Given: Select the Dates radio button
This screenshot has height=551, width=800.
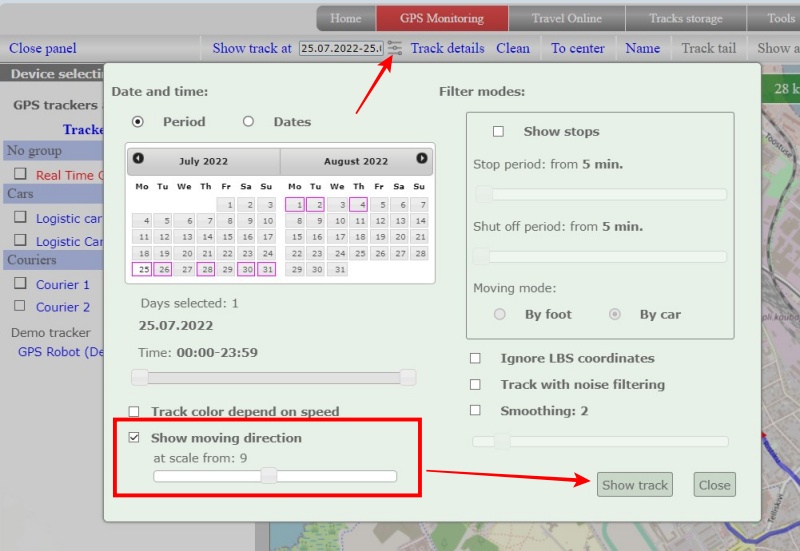Looking at the screenshot, I should point(248,122).
